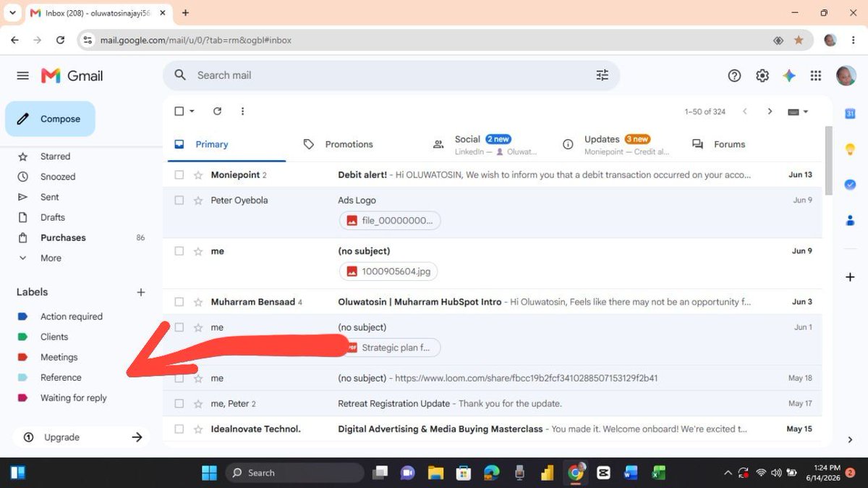Expand the select-all dropdown arrow

coord(192,111)
